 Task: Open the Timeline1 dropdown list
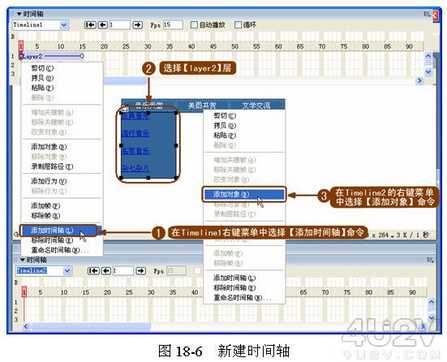coord(64,25)
